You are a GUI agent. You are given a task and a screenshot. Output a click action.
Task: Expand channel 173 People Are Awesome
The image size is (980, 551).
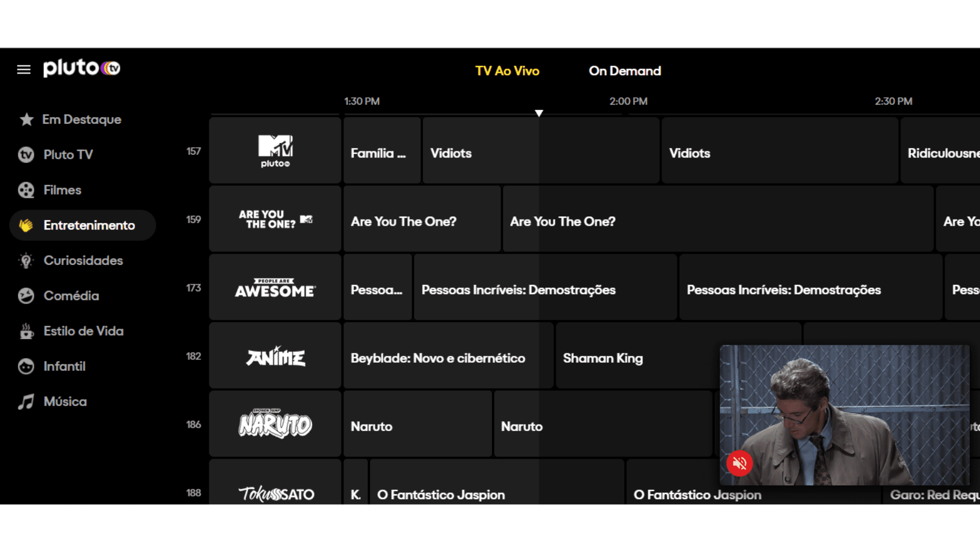pyautogui.click(x=275, y=289)
